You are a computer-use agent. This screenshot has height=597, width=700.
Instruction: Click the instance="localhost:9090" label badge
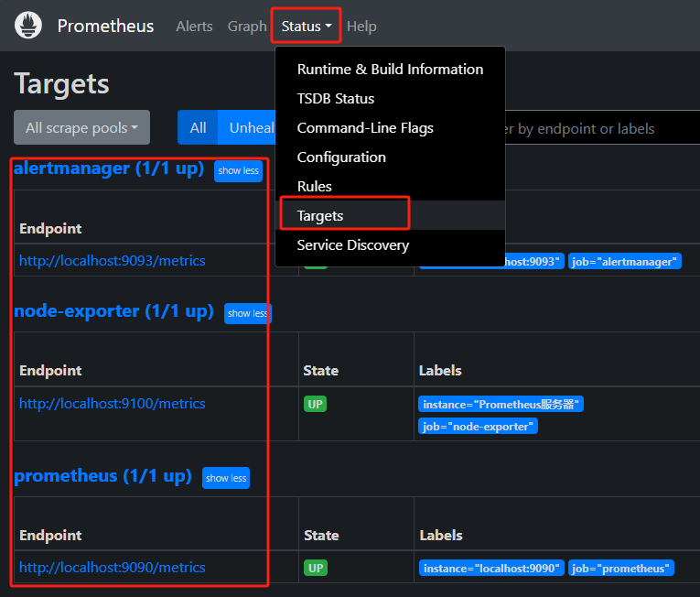pos(491,569)
